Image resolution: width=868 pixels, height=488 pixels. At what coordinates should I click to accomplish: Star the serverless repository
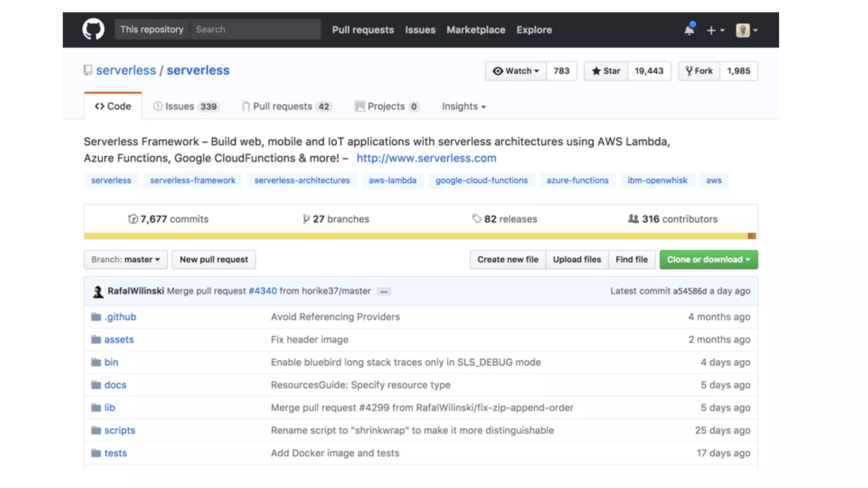(606, 71)
